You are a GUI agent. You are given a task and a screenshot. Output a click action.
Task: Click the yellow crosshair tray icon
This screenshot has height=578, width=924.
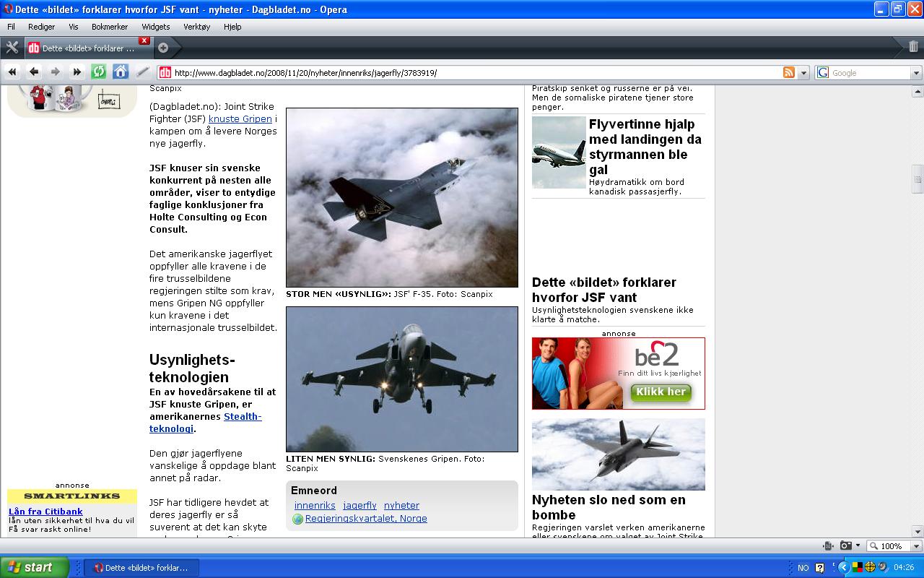point(870,568)
